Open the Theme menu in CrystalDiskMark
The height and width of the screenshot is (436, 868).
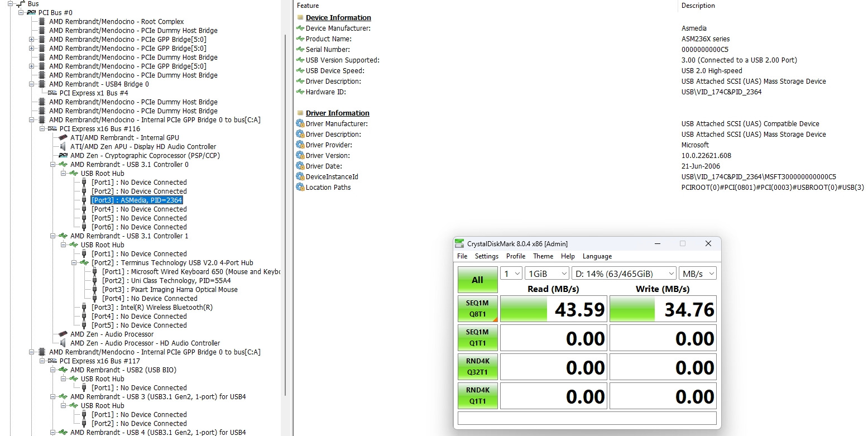(543, 256)
